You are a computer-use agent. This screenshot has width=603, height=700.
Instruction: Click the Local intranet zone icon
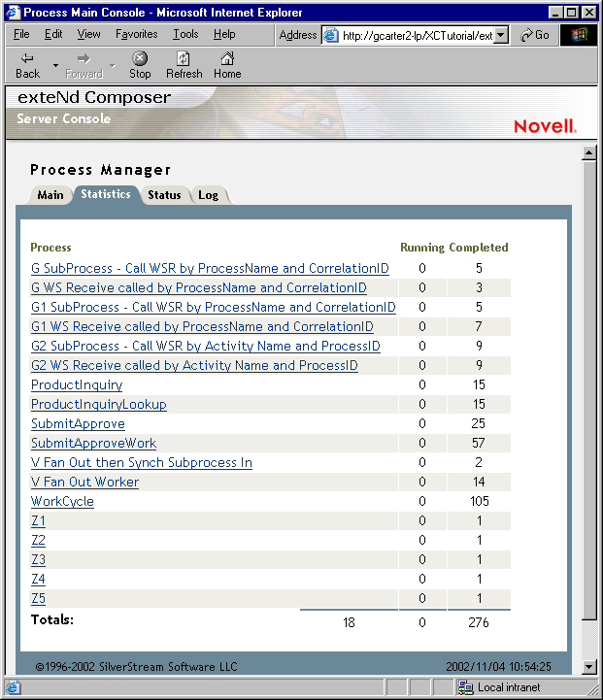(465, 687)
